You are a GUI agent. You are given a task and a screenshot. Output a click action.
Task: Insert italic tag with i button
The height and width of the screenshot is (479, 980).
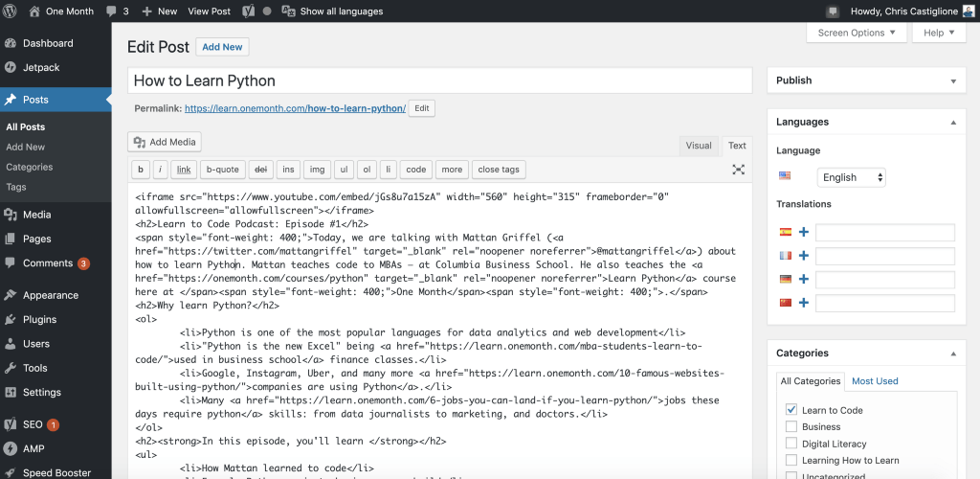click(160, 170)
